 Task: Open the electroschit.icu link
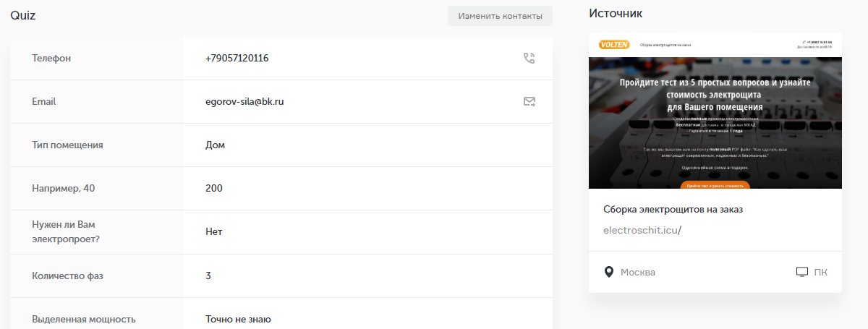pyautogui.click(x=642, y=231)
